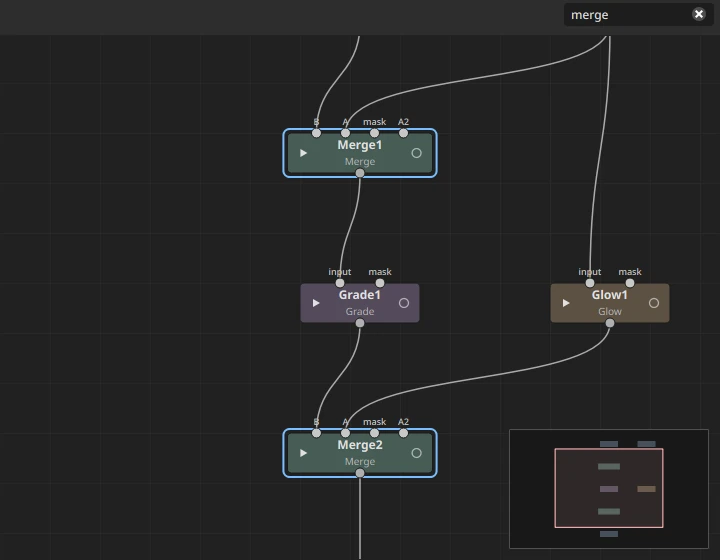
Task: Click the A input port of Merge2
Action: 345,433
